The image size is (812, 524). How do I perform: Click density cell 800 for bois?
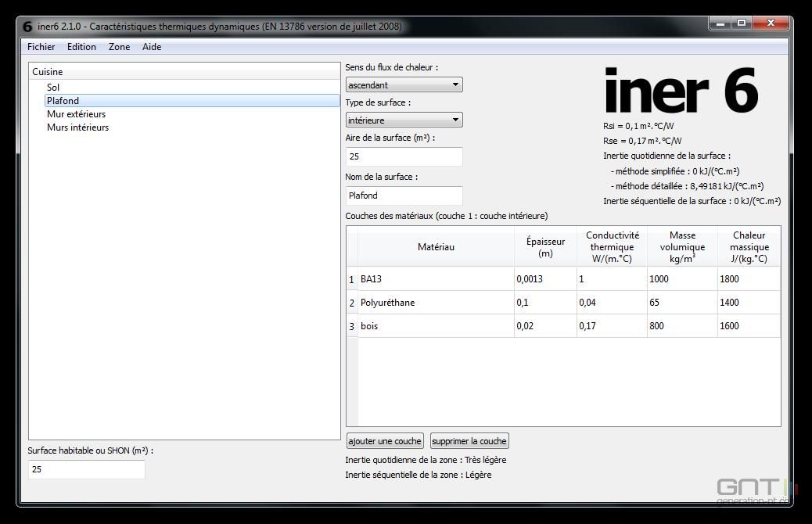pos(683,326)
